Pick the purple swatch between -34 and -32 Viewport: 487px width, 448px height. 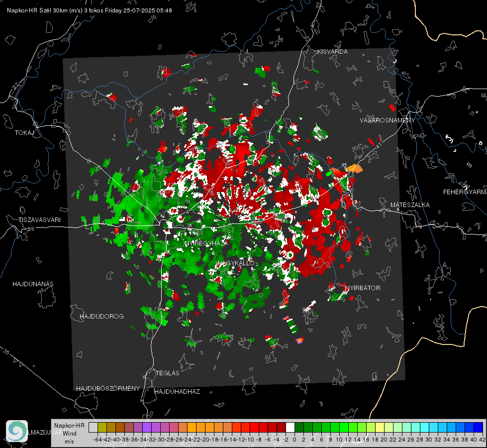click(147, 427)
